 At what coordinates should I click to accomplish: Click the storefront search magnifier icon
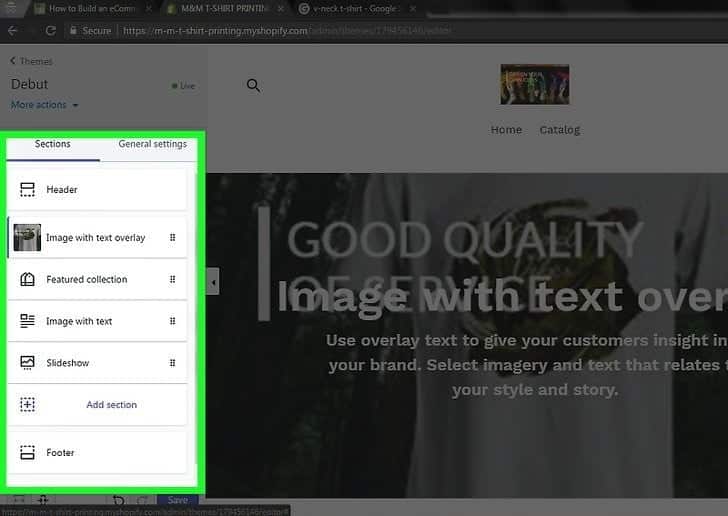point(253,86)
